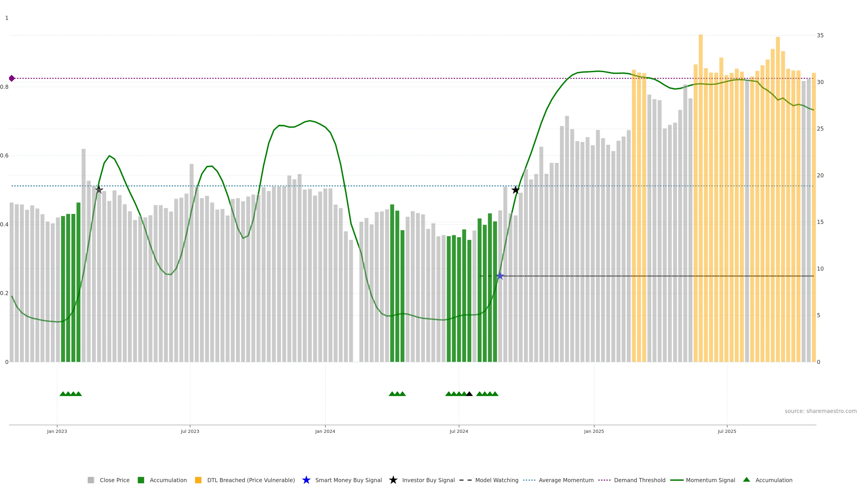The image size is (868, 488).
Task: Toggle Close Price legend entry
Action: pyautogui.click(x=114, y=480)
